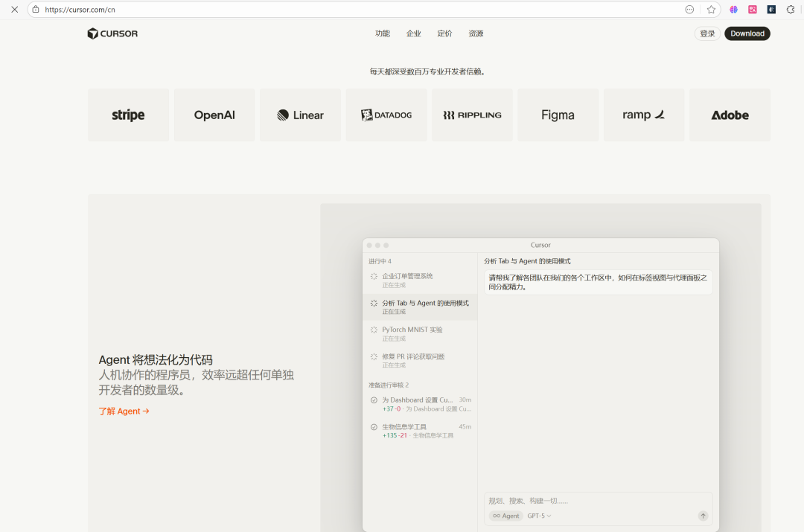Select the PyTorch MNIST 实验 row
Viewport: 804px width, 532px height.
tap(420, 333)
